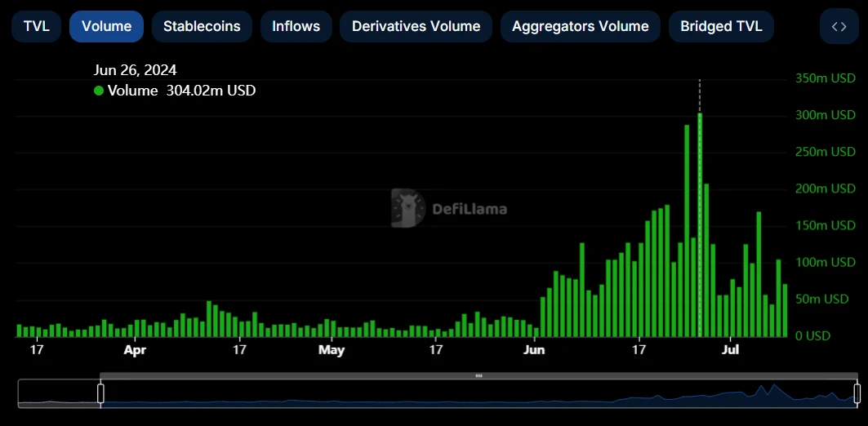
Task: Toggle the TVL metric on the chart
Action: (36, 26)
